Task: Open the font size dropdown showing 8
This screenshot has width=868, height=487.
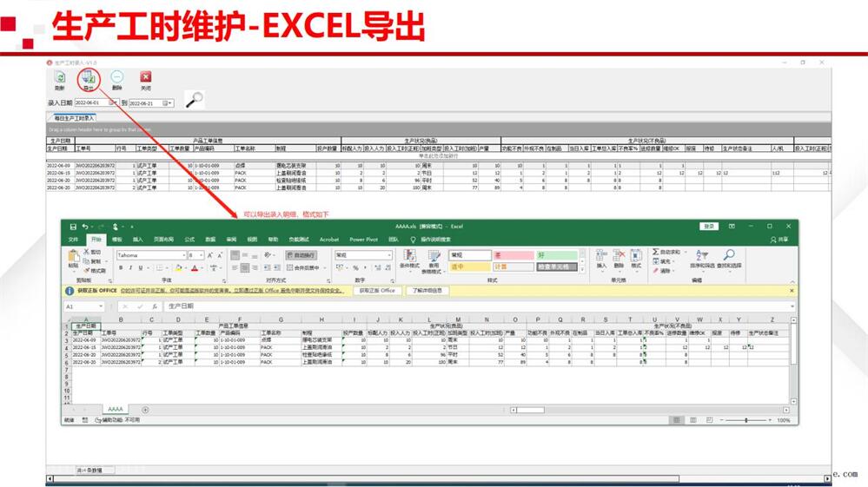Action: click(201, 255)
